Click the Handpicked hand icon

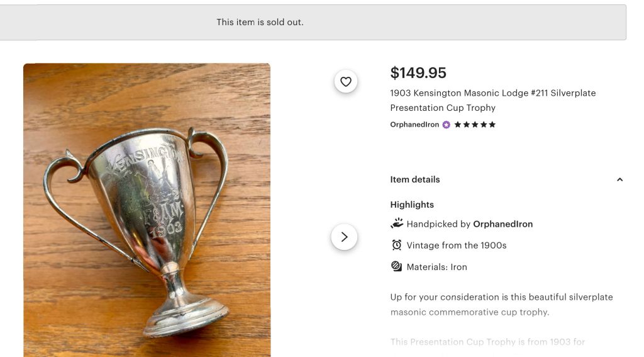396,224
